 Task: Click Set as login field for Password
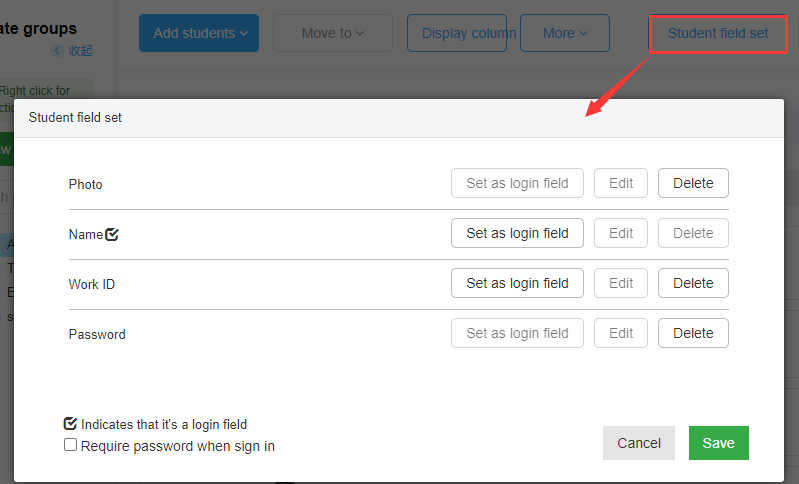pos(517,333)
